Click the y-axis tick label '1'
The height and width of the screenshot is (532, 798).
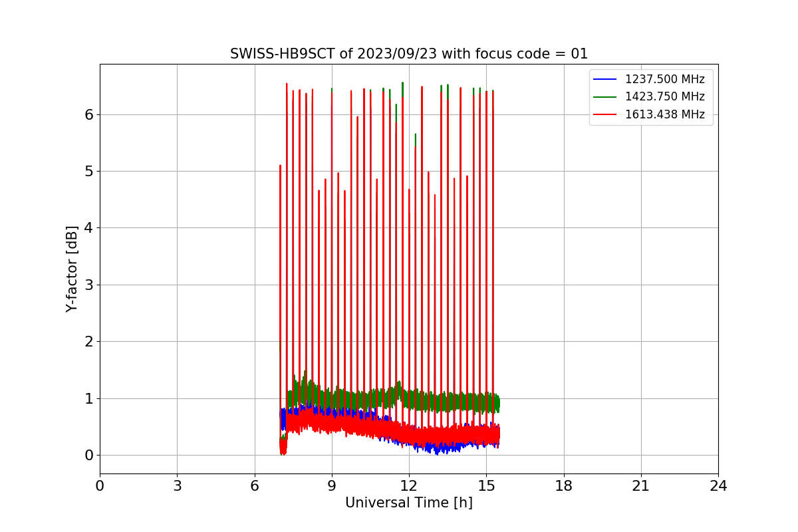(89, 399)
